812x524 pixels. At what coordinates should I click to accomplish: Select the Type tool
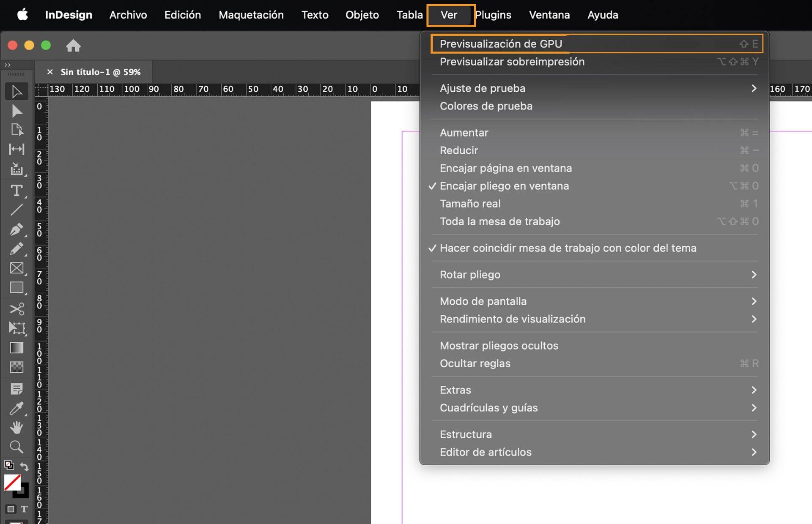(17, 191)
